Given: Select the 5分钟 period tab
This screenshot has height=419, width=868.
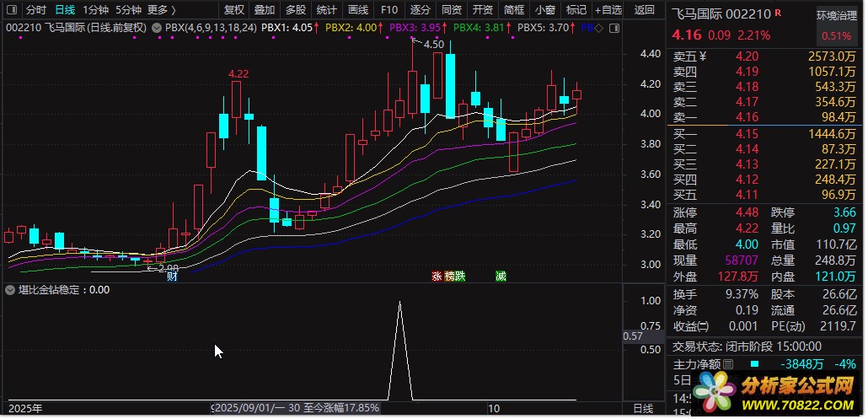Looking at the screenshot, I should [x=128, y=10].
